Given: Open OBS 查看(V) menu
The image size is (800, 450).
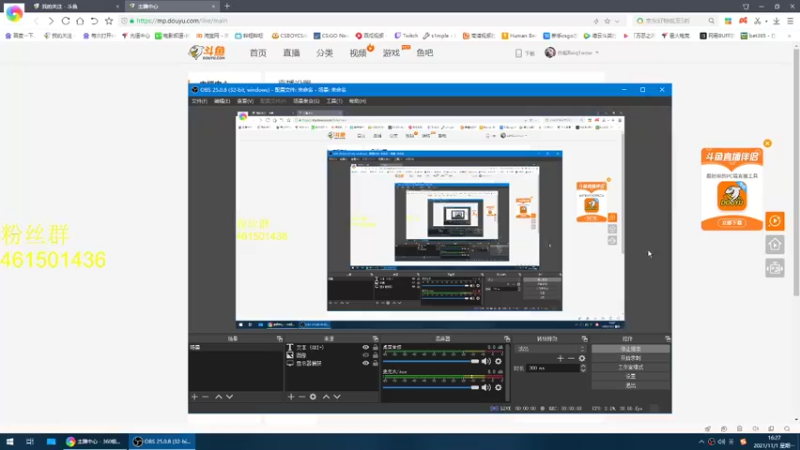Looking at the screenshot, I should coord(245,101).
